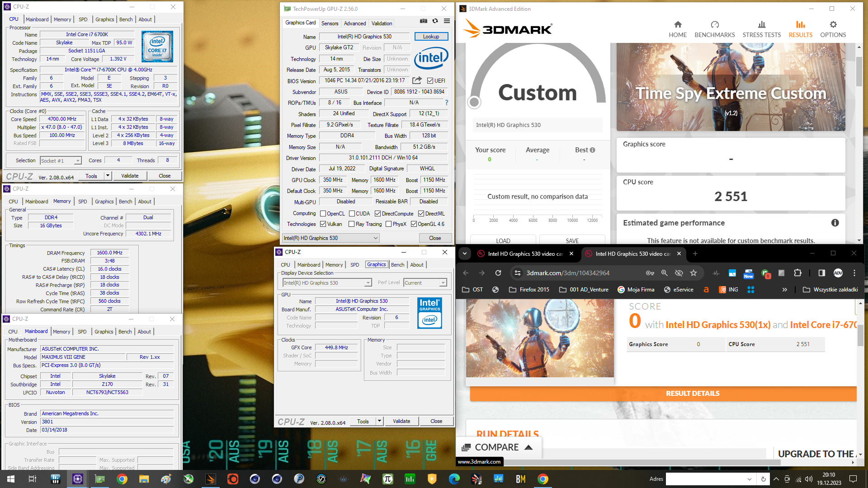The height and width of the screenshot is (488, 868).
Task: Open 3DMark BENCHMARKS gauge icon
Action: (715, 24)
